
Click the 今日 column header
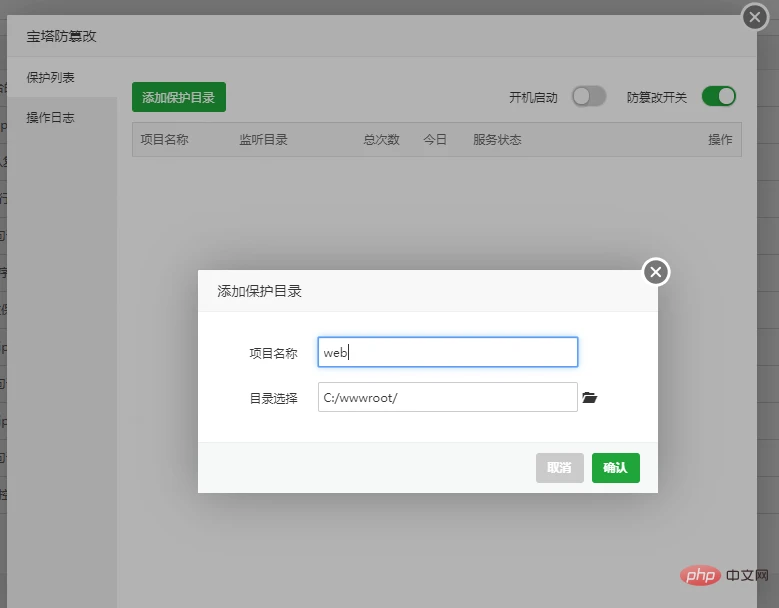pyautogui.click(x=435, y=140)
